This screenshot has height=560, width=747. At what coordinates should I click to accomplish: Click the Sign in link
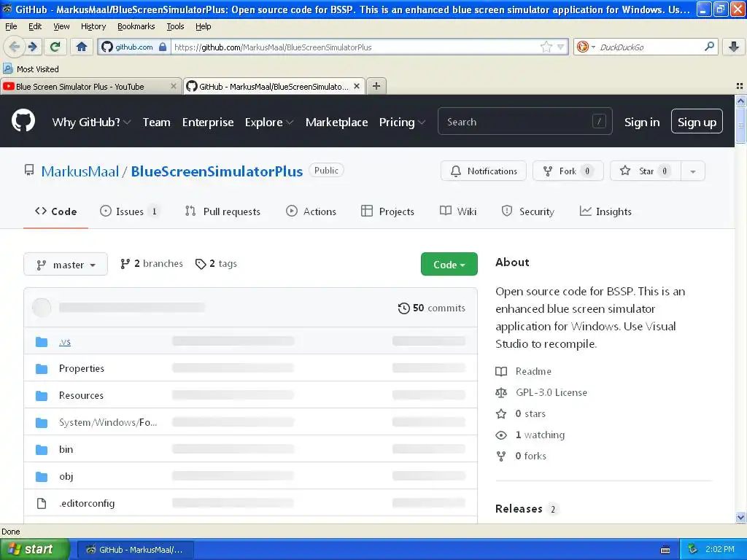tap(642, 122)
